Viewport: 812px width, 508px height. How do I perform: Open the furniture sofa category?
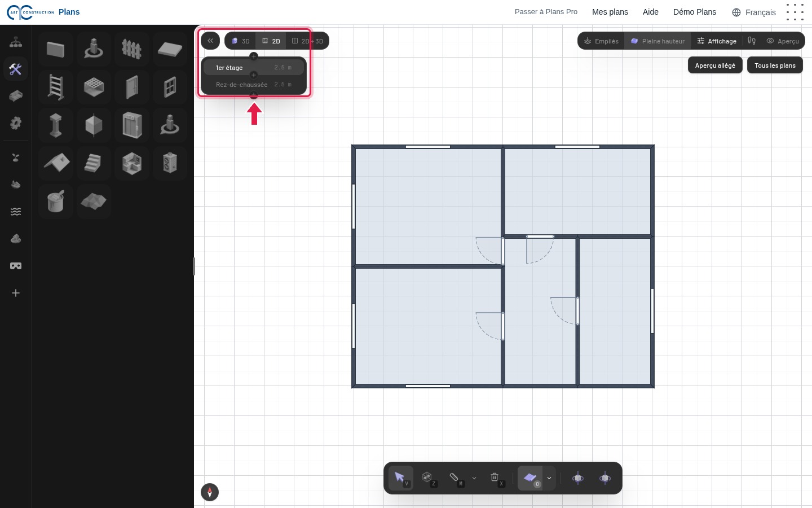pyautogui.click(x=16, y=96)
